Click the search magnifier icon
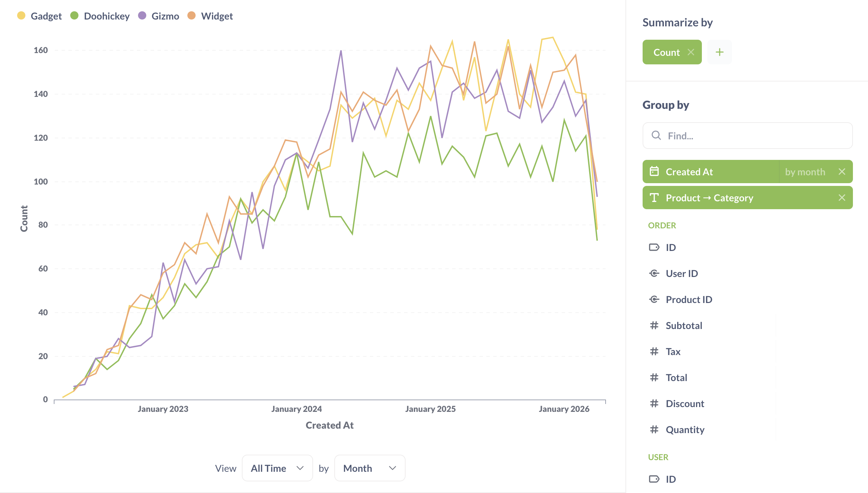The height and width of the screenshot is (493, 868). pyautogui.click(x=656, y=136)
